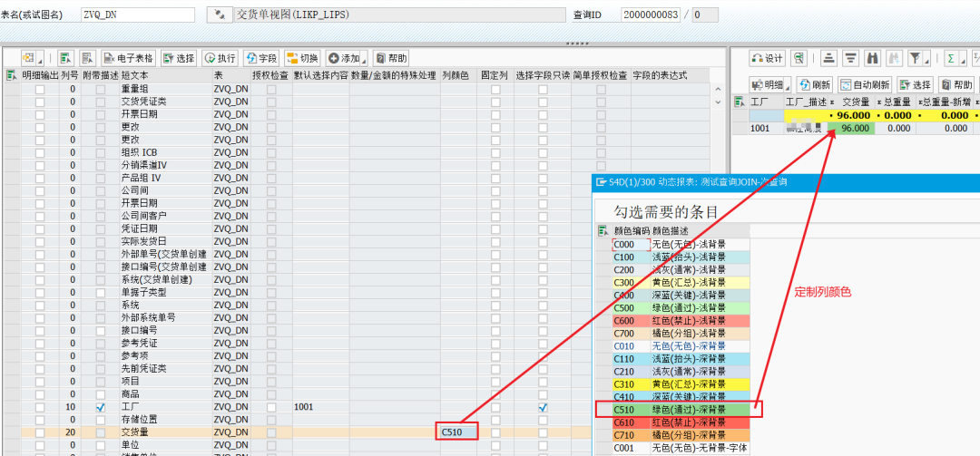Click the 选择 button in left toolbar

[180, 58]
